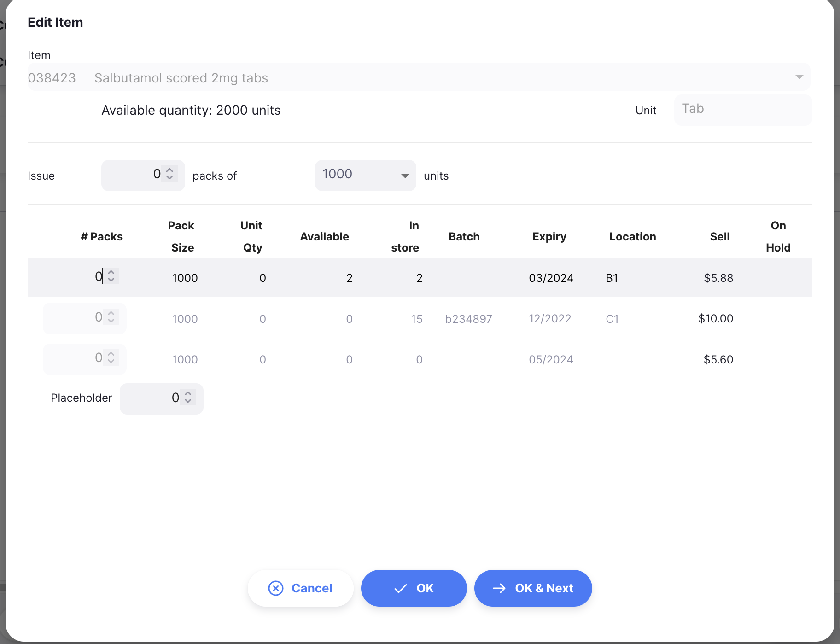Open the 1000 units pack size dropdown
Screen dimensions: 840x644
(x=405, y=176)
